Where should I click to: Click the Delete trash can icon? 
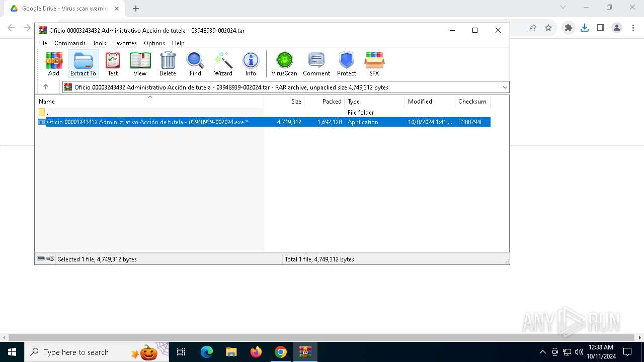click(x=168, y=64)
